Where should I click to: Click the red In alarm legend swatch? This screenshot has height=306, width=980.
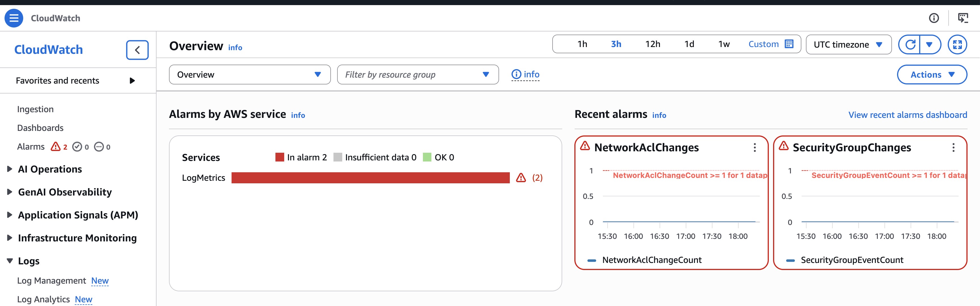280,157
